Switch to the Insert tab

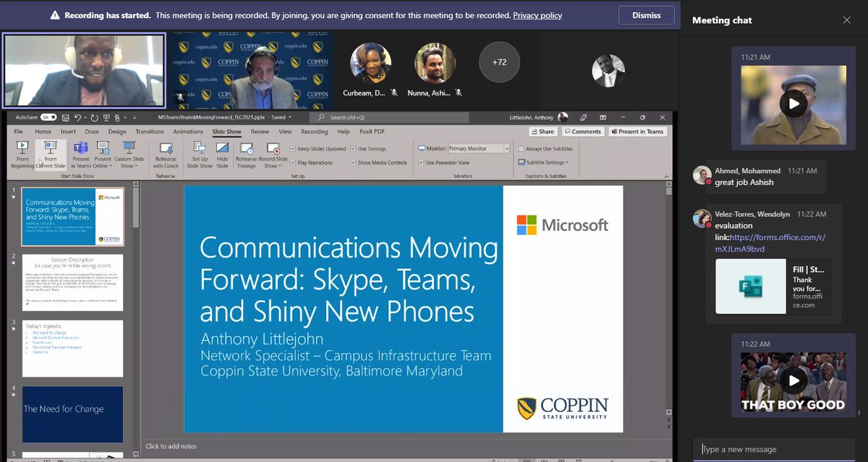click(69, 132)
